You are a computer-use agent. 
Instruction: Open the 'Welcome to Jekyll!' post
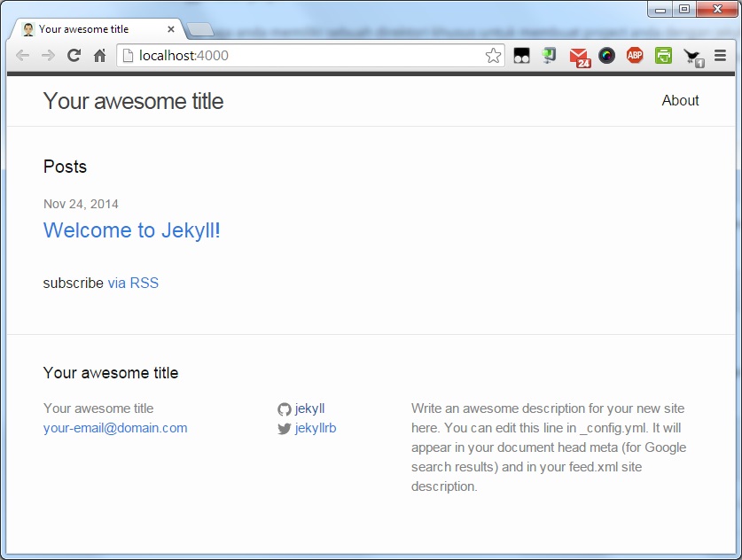click(x=131, y=230)
